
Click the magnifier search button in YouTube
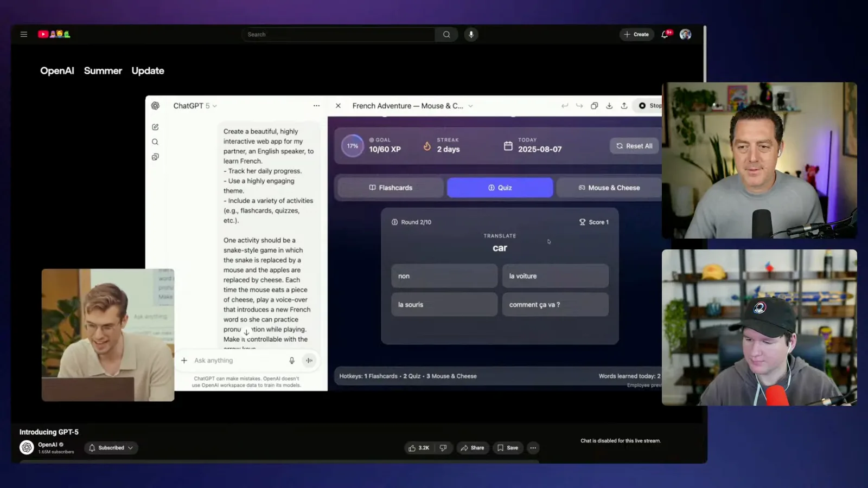pos(446,34)
